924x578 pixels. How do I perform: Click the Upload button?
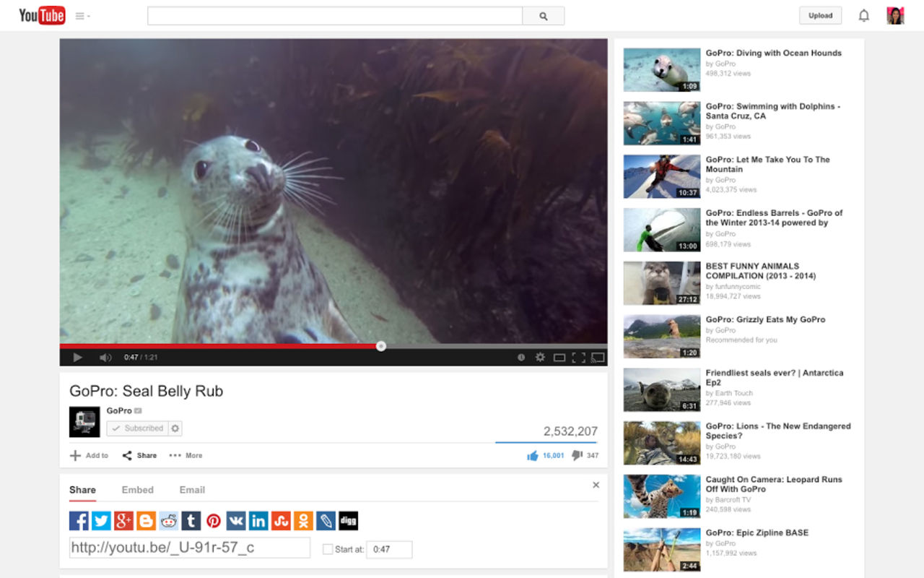tap(820, 14)
